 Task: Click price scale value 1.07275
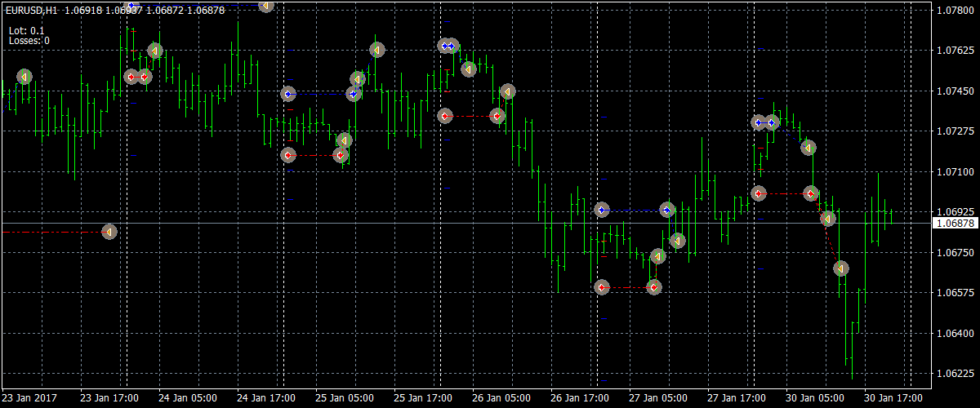pyautogui.click(x=955, y=131)
